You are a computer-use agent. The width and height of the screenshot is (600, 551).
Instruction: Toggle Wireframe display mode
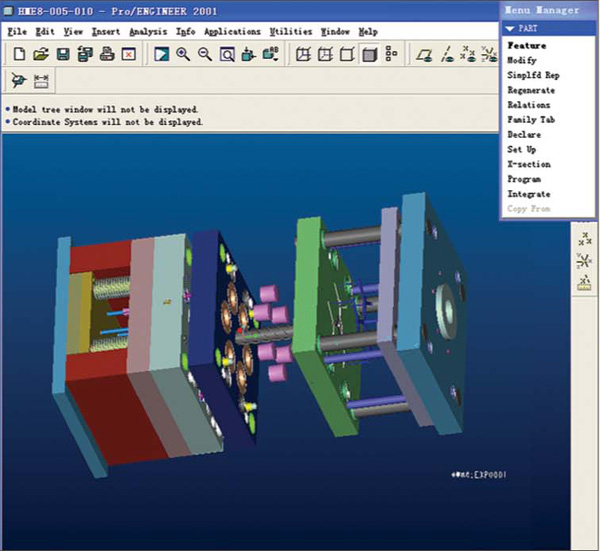pos(304,54)
